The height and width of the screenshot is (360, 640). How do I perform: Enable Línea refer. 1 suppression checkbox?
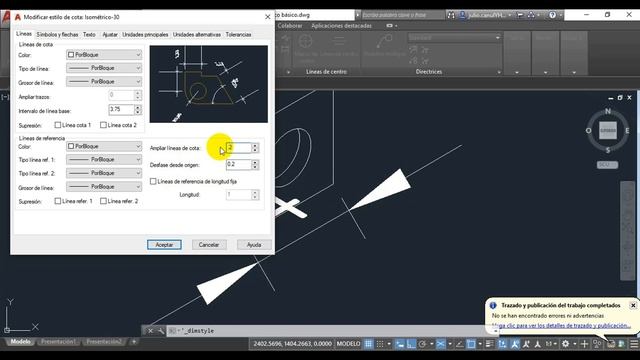tap(58, 201)
